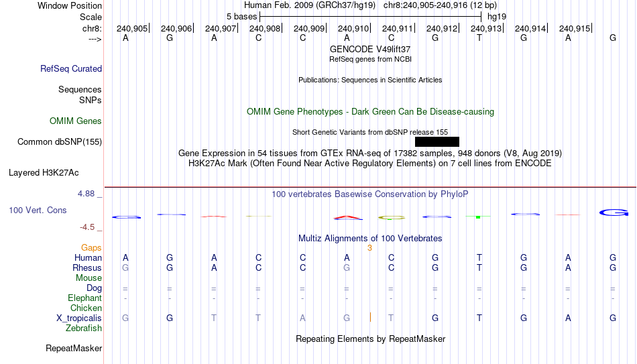The width and height of the screenshot is (637, 364).
Task: Open the RefSeq Curated track label
Action: 71,68
